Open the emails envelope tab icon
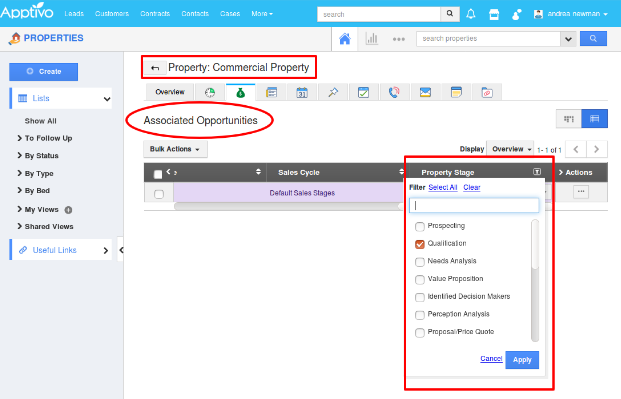Image resolution: width=621 pixels, height=399 pixels. tap(425, 92)
